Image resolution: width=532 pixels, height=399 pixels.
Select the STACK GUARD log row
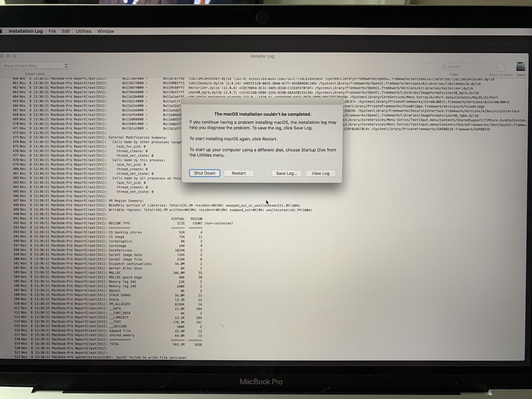tap(108, 295)
